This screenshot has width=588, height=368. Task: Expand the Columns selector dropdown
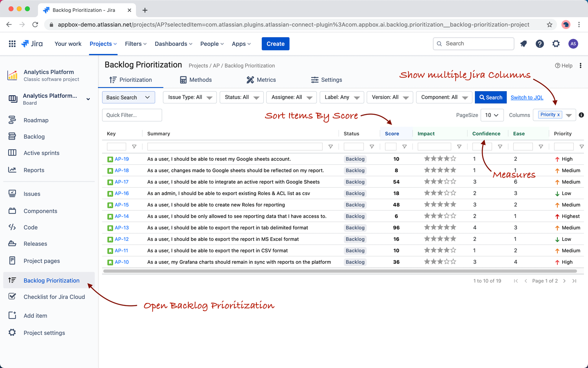click(569, 115)
